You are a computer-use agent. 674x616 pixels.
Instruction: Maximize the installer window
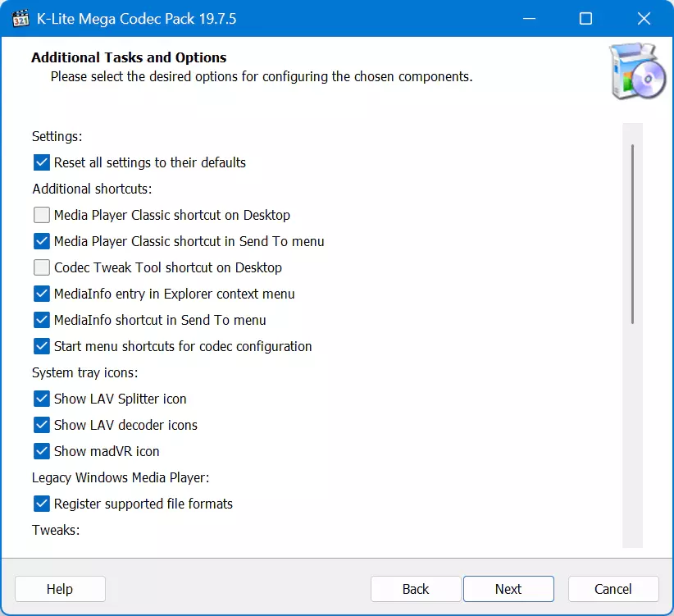585,19
